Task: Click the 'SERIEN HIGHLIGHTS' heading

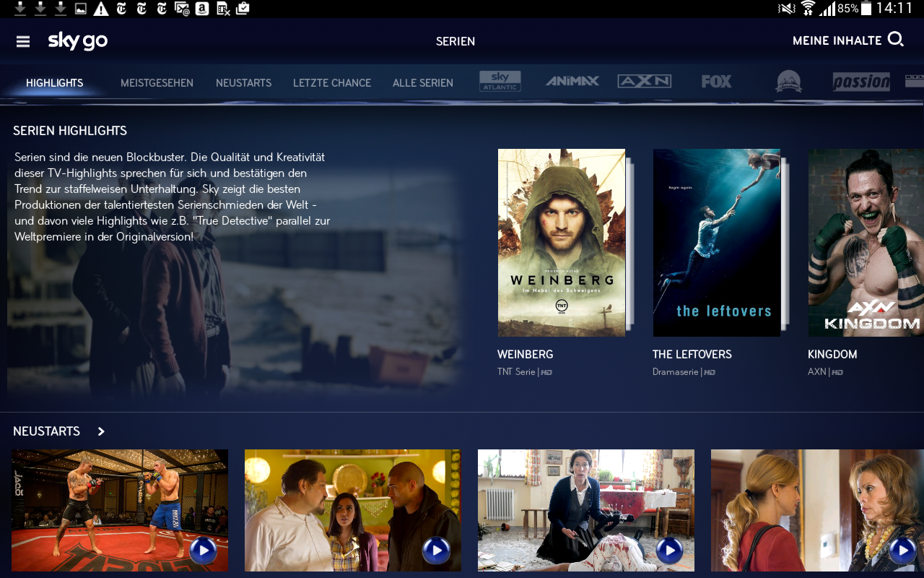Action: point(70,131)
